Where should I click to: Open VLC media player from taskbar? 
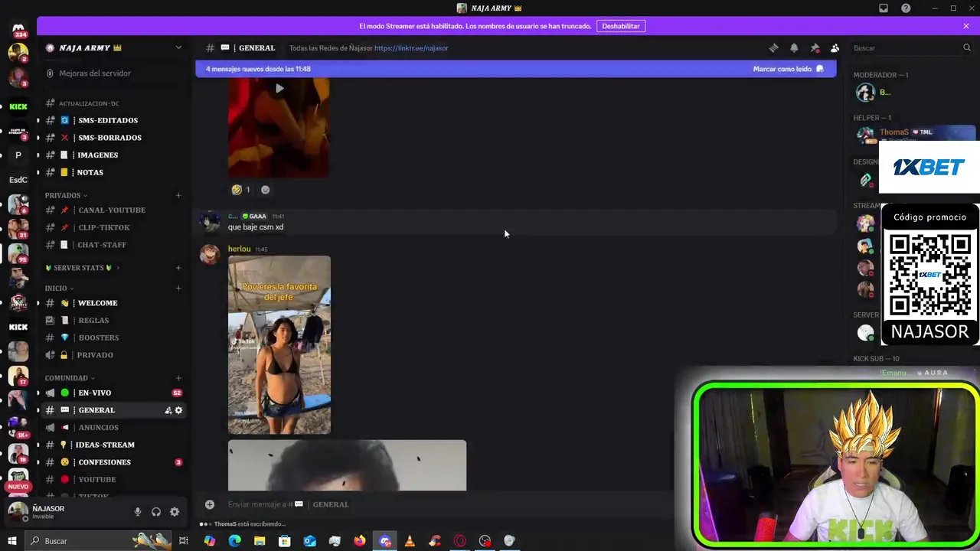(410, 541)
